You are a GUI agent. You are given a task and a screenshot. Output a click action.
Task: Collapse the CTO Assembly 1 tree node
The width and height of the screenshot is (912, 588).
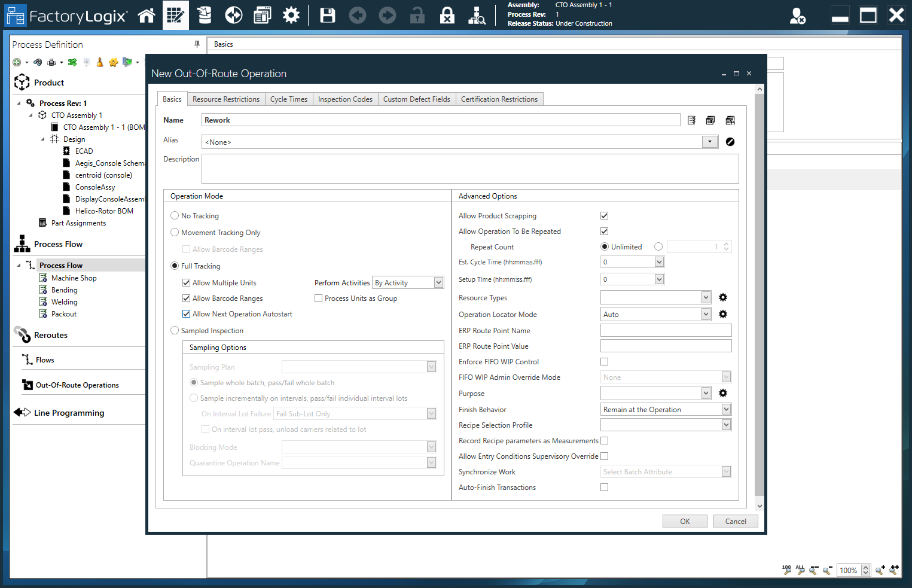[x=31, y=115]
